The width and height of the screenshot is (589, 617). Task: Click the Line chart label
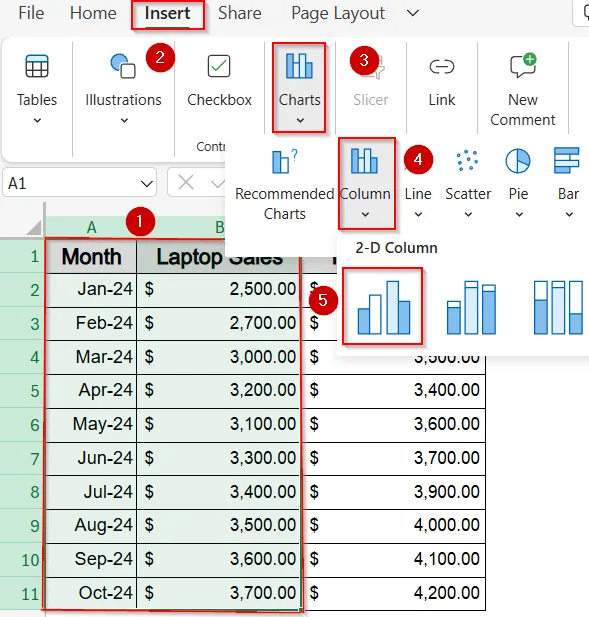coord(418,194)
